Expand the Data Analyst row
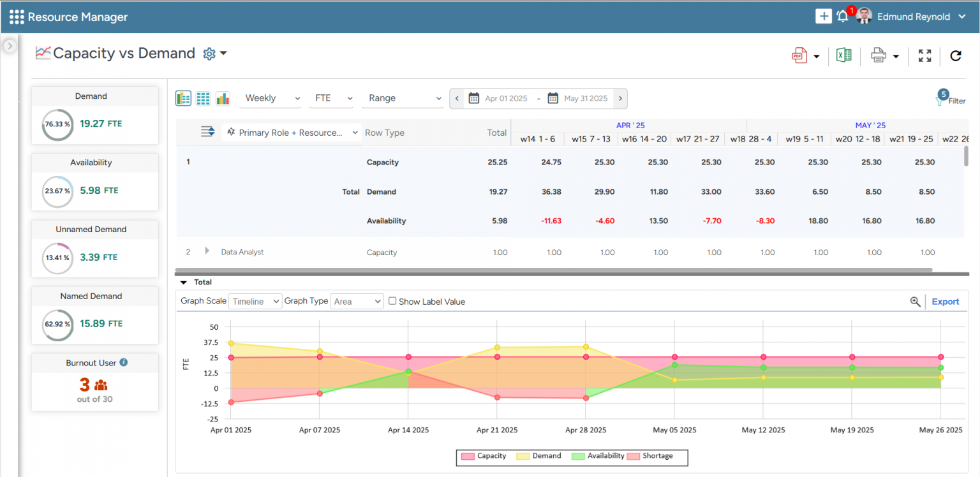The width and height of the screenshot is (980, 477). [206, 252]
